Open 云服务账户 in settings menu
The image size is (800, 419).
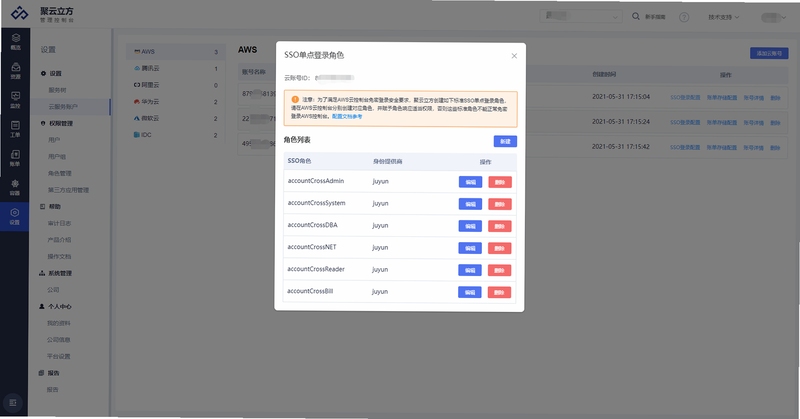pyautogui.click(x=63, y=107)
